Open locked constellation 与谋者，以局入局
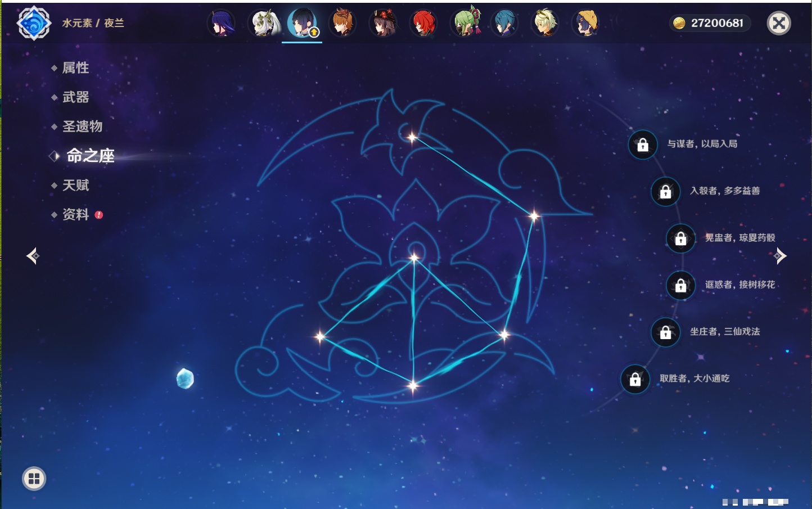 click(701, 144)
